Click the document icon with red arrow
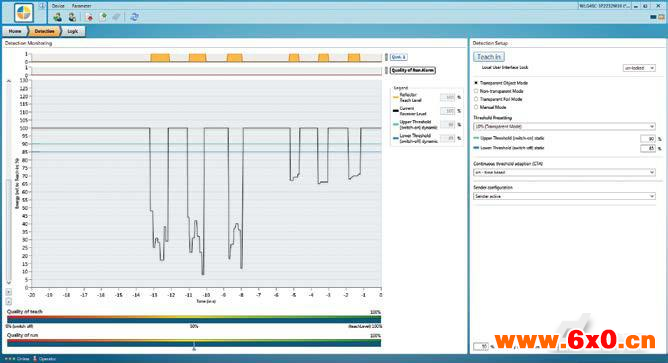This screenshot has width=668, height=363. point(89,17)
